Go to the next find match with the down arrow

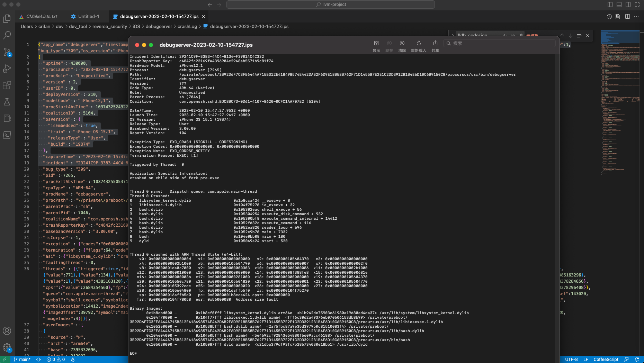571,36
